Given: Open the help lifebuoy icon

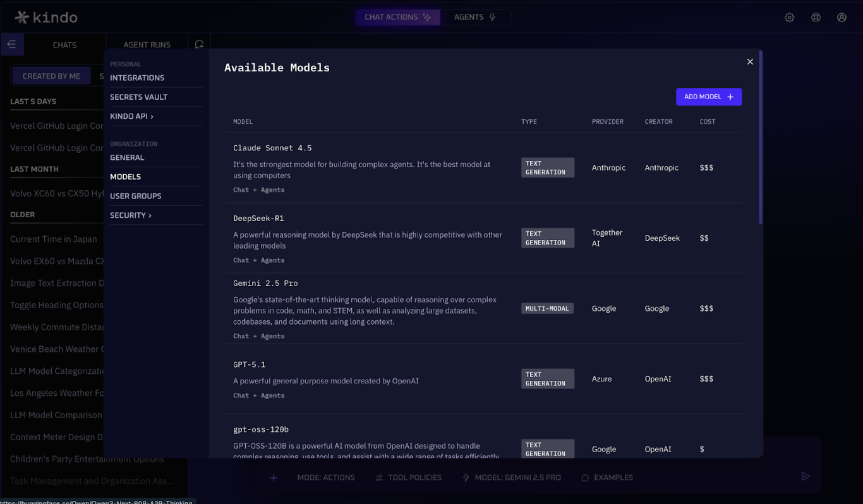Looking at the screenshot, I should pos(816,18).
